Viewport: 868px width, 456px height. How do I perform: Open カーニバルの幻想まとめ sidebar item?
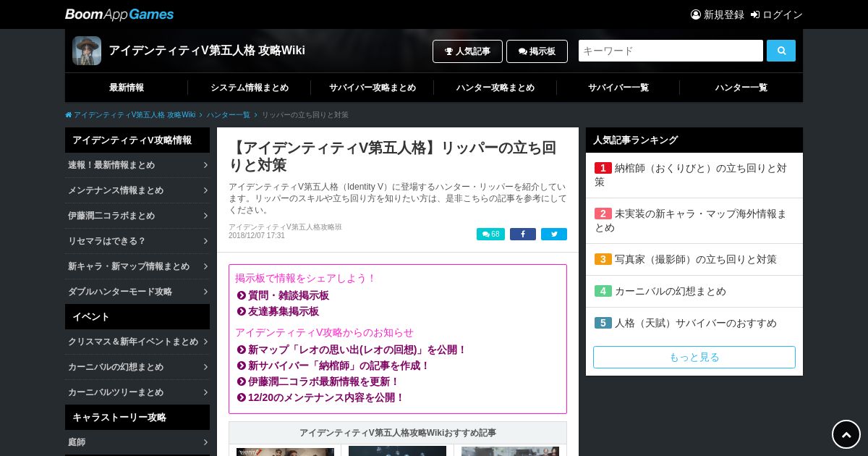(x=137, y=367)
